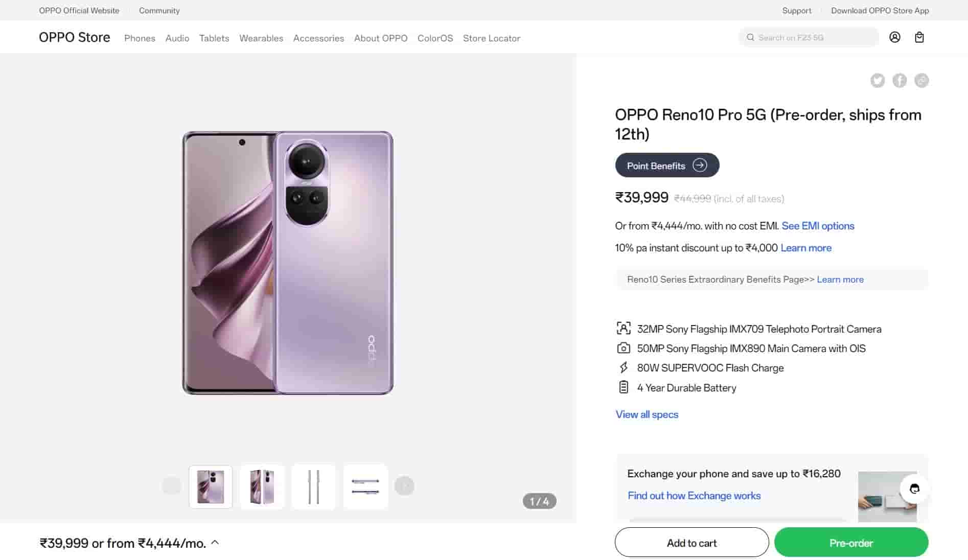Select the fourth side-view thumbnail
968x560 pixels.
365,486
